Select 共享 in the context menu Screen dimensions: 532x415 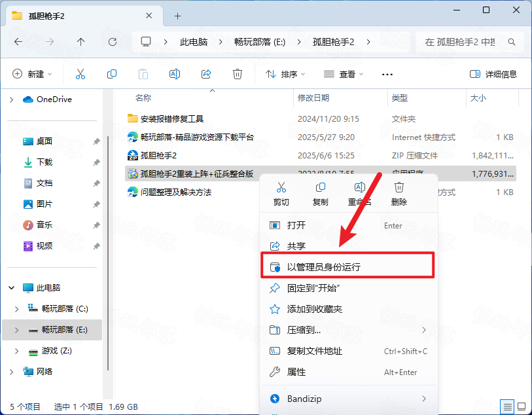click(x=349, y=246)
